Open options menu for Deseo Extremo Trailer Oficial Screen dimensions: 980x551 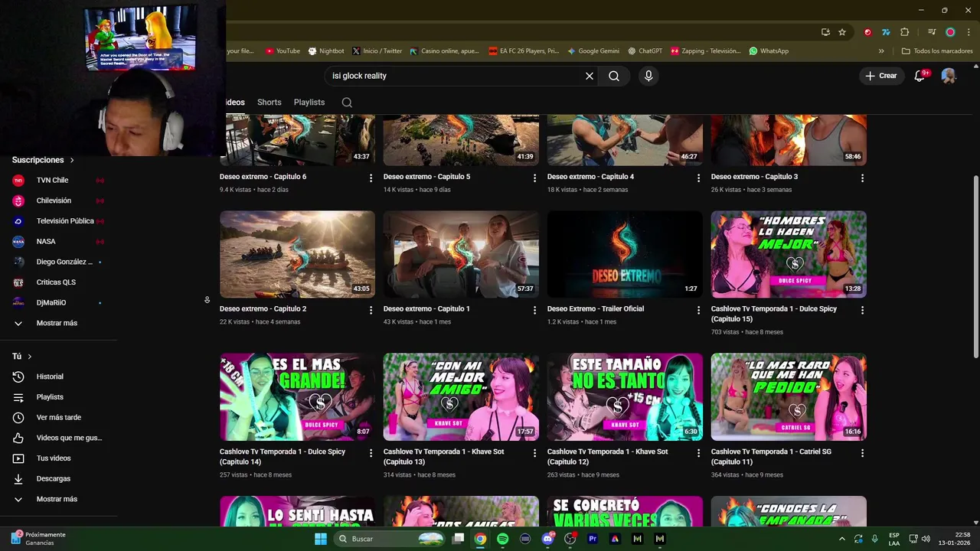699,310
